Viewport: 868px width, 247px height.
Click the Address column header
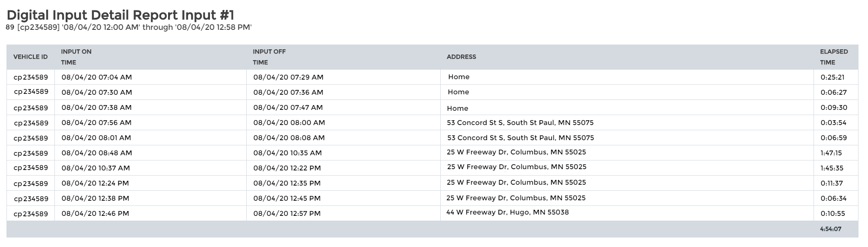(461, 57)
